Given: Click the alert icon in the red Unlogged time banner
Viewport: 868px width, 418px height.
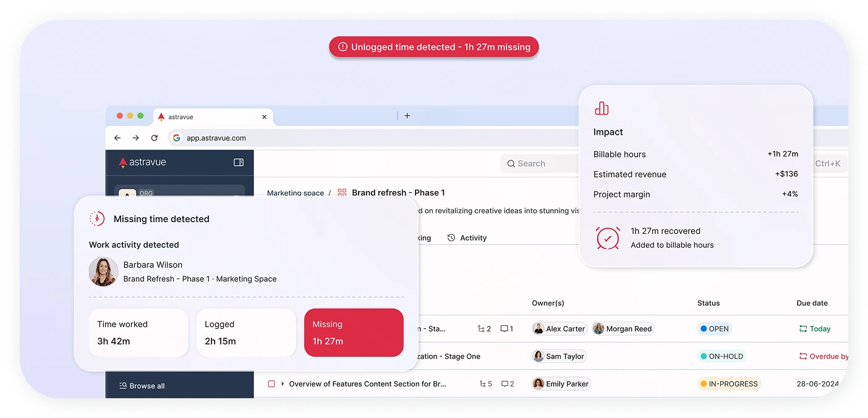Looking at the screenshot, I should [x=343, y=47].
